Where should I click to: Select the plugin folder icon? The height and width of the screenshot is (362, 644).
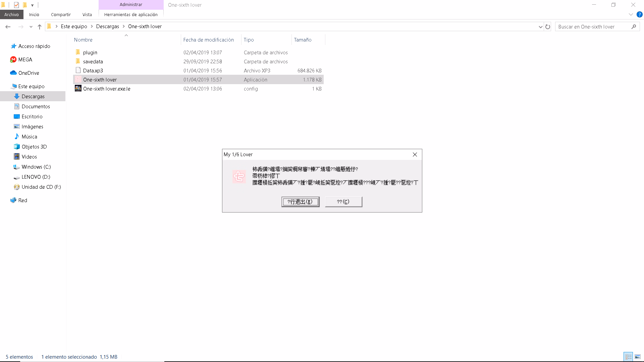tap(78, 52)
